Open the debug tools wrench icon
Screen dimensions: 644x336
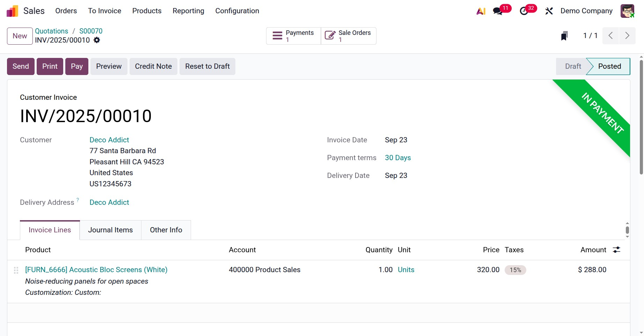tap(549, 11)
